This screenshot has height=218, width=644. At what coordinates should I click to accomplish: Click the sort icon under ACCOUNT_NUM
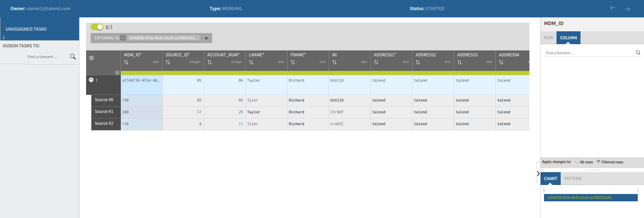tap(210, 62)
